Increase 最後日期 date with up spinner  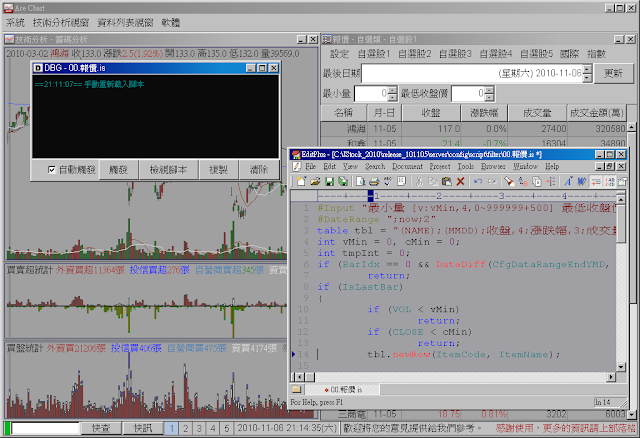point(587,69)
